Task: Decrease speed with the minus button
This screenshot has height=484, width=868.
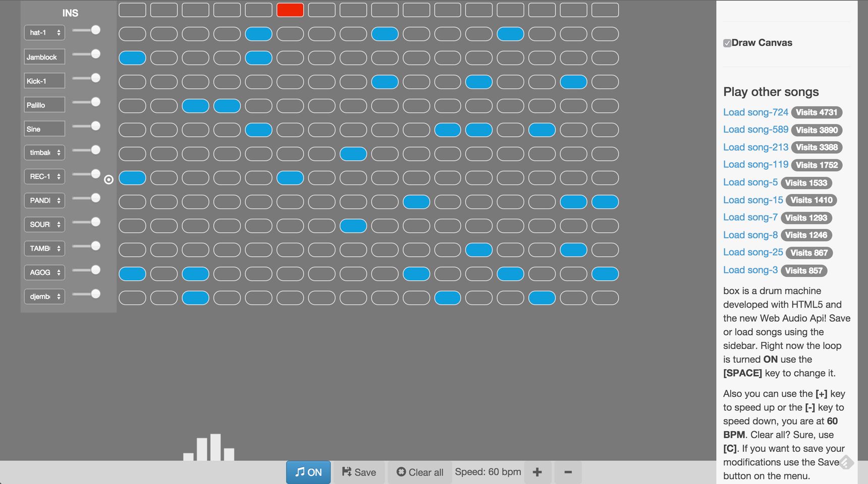Action: pos(568,472)
